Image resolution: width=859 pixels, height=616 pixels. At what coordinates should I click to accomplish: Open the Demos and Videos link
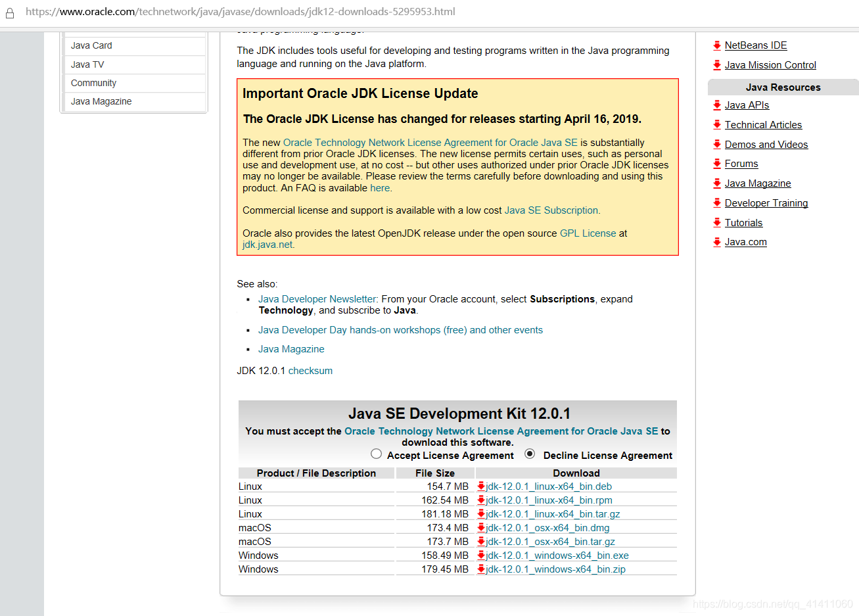(766, 145)
